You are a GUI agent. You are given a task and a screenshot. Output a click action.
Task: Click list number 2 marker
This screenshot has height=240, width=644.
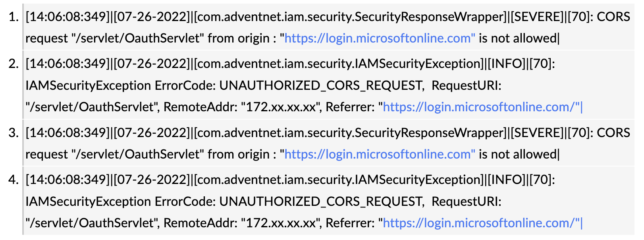tap(14, 64)
